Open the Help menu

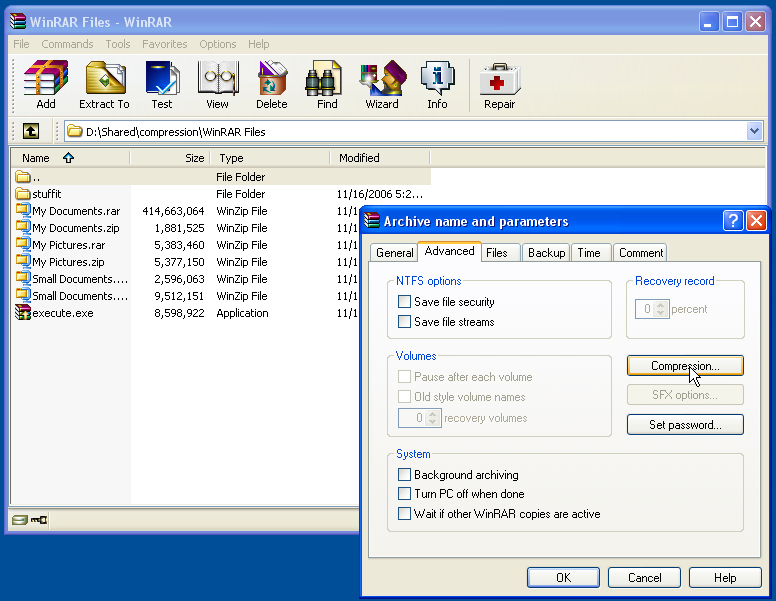pos(258,44)
